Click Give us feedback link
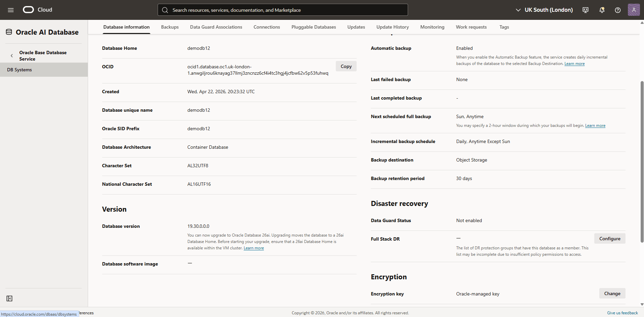 click(622, 313)
